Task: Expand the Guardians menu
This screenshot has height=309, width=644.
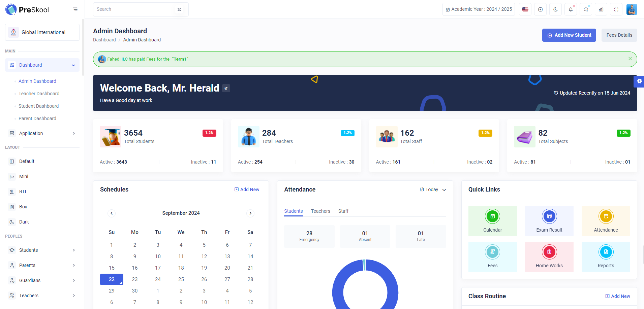Action: tap(42, 280)
